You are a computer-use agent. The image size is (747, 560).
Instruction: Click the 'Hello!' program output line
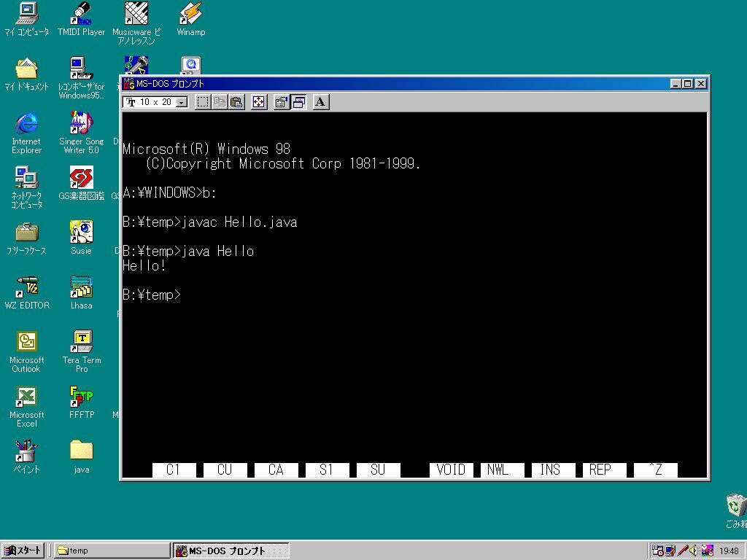[x=144, y=265]
